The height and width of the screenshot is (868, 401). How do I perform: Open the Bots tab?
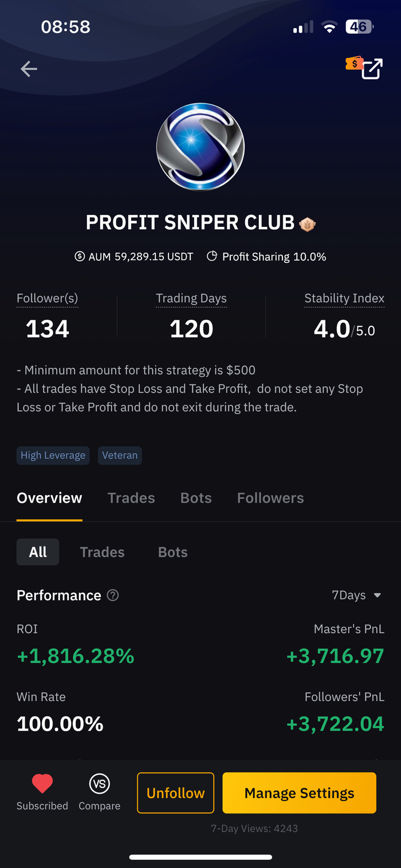[196, 498]
